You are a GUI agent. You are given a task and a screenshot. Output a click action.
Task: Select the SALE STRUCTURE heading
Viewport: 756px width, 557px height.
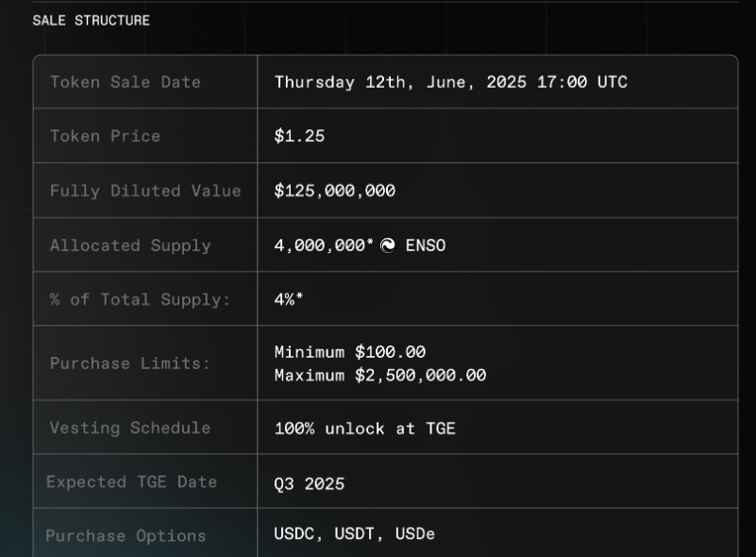click(x=92, y=20)
